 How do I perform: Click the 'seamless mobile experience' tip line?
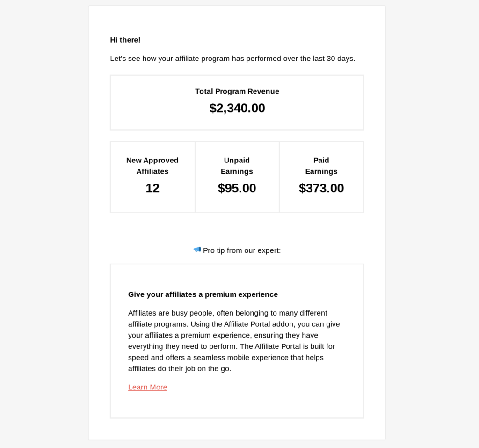click(x=226, y=358)
